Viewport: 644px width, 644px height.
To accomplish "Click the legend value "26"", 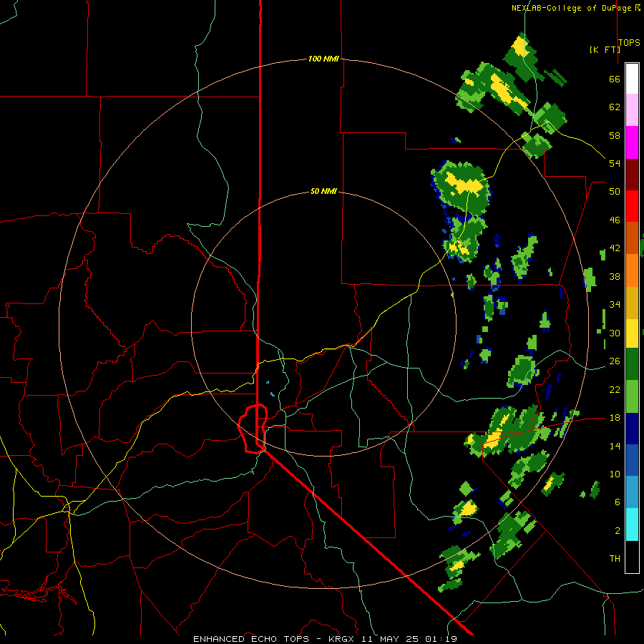I will pos(615,361).
